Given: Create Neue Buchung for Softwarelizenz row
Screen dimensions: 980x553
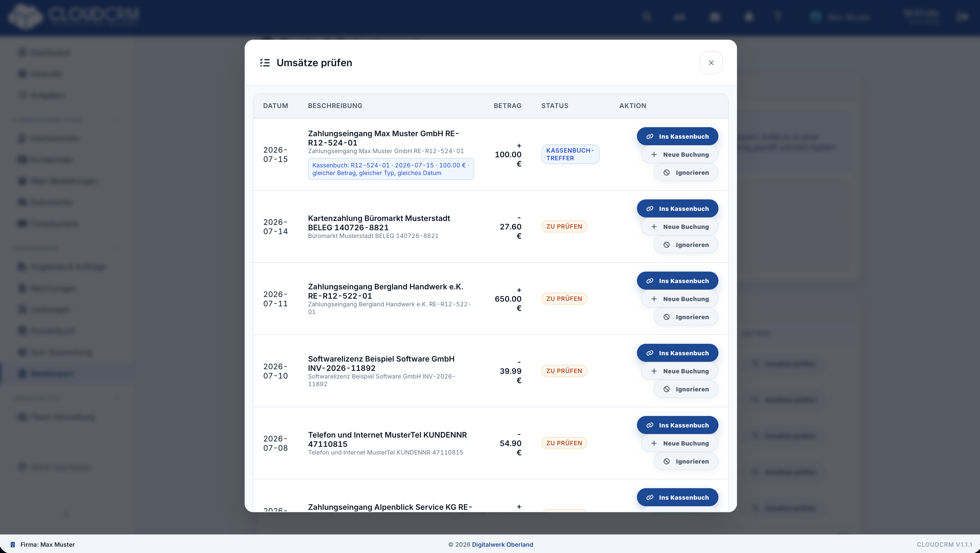Looking at the screenshot, I should click(679, 371).
